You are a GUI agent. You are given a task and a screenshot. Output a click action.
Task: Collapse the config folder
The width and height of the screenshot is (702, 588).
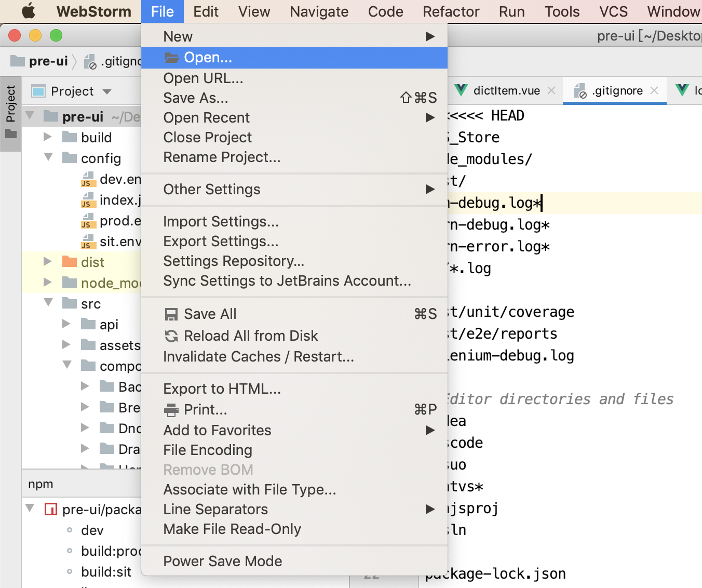tap(48, 157)
